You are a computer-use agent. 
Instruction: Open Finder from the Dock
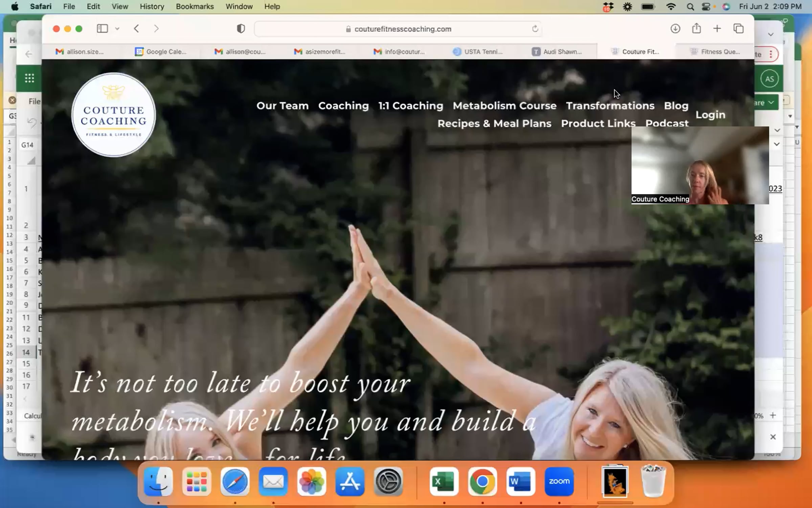[x=158, y=481]
